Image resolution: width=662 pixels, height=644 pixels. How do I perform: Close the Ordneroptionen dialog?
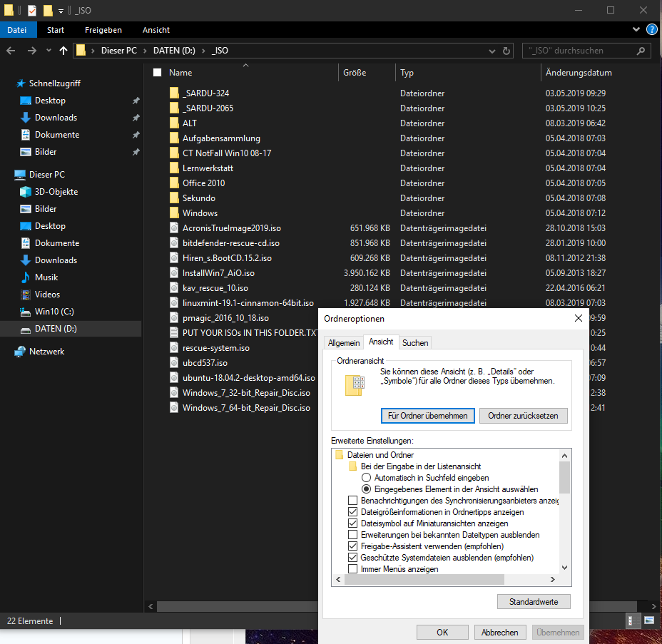(579, 318)
